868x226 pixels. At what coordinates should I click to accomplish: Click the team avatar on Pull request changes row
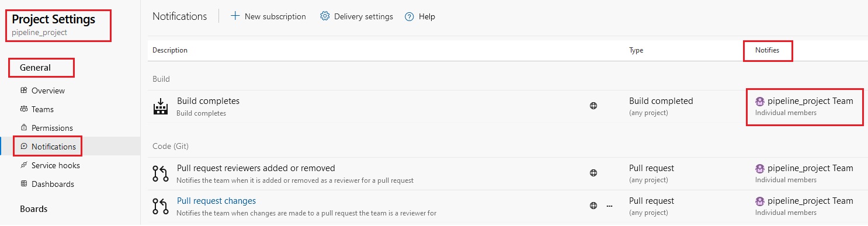(x=760, y=201)
